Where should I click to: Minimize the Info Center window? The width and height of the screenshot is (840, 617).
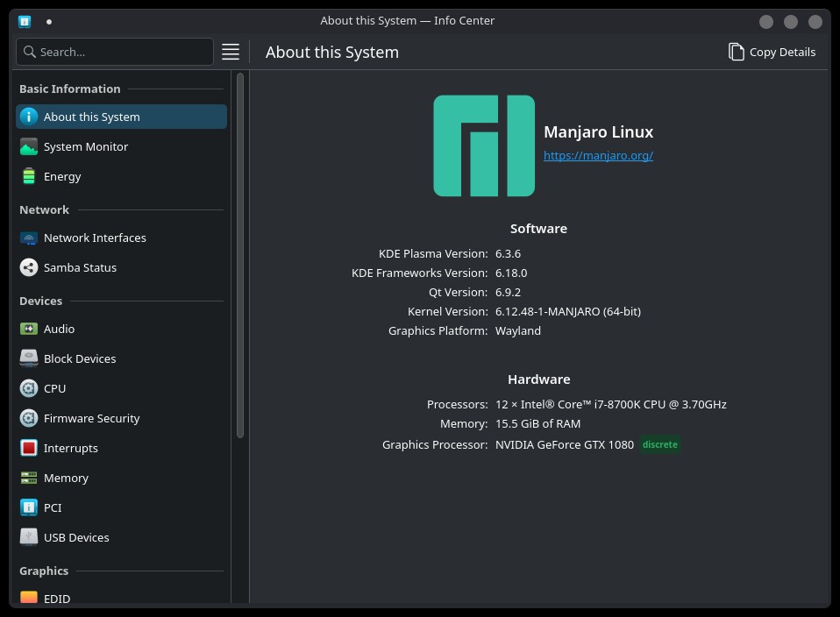[766, 22]
